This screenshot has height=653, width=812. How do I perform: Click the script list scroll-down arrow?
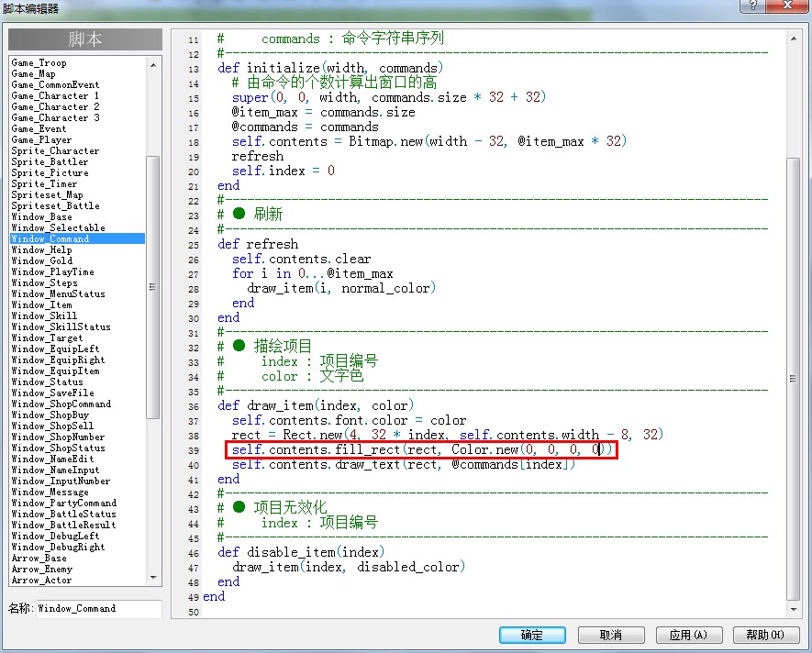coord(153,578)
